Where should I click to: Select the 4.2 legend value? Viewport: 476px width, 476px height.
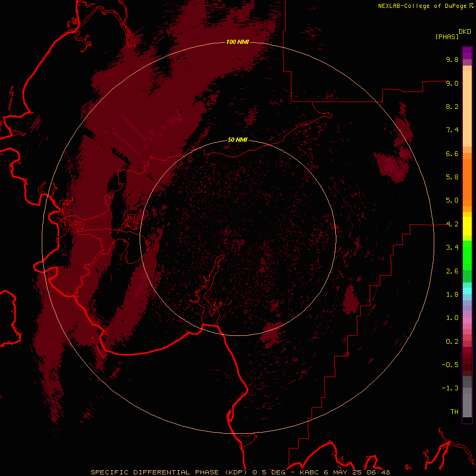pyautogui.click(x=452, y=224)
